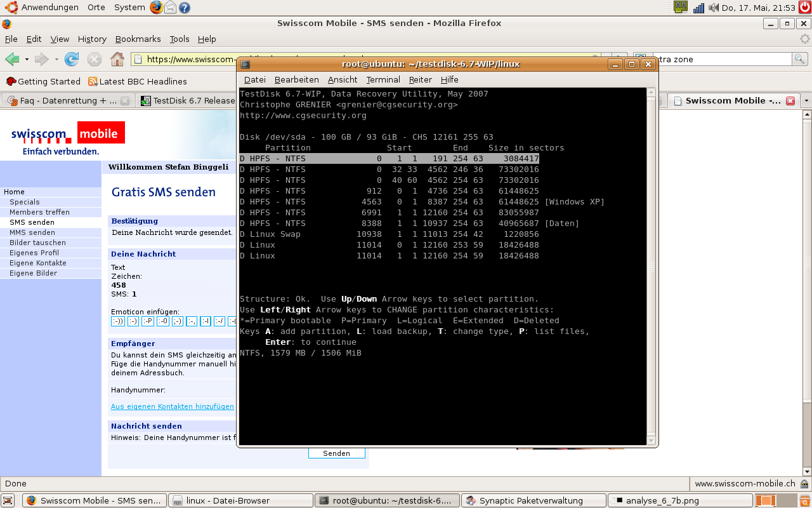Screen dimensions: 812x508
Task: Open the Ubuntu Anwendungen menu
Action: [43, 8]
